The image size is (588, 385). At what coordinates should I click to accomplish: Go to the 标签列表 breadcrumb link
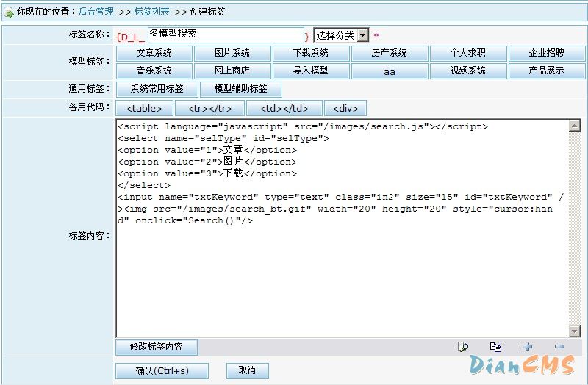pyautogui.click(x=151, y=12)
